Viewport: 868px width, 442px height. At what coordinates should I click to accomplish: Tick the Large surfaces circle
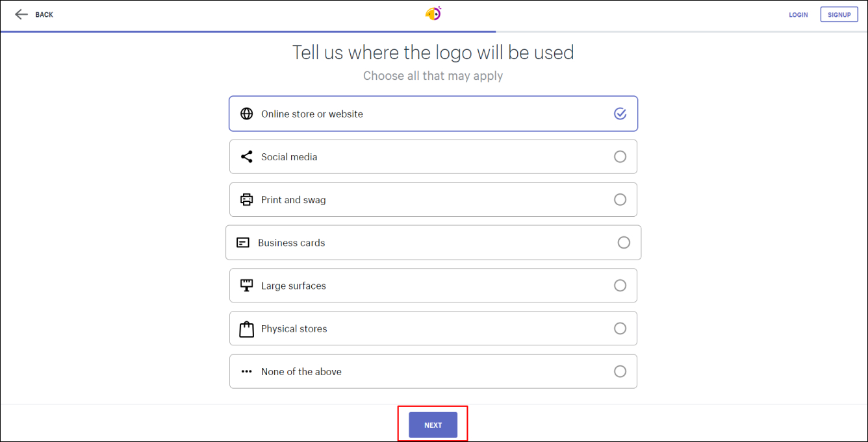[620, 285]
